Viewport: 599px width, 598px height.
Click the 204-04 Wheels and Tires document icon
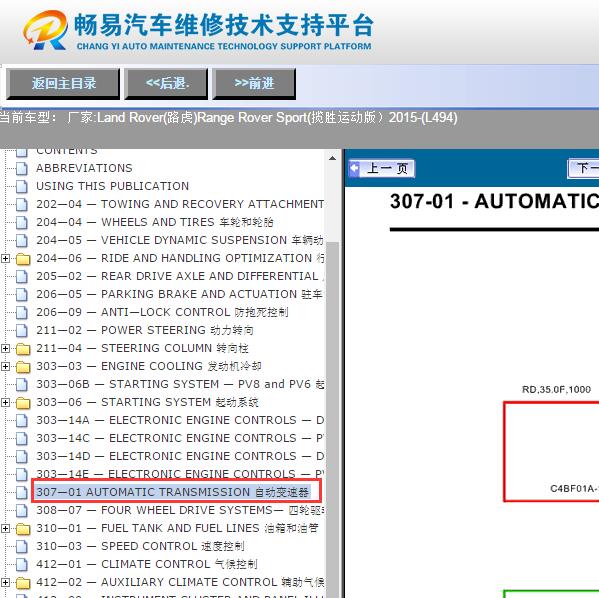(x=22, y=222)
